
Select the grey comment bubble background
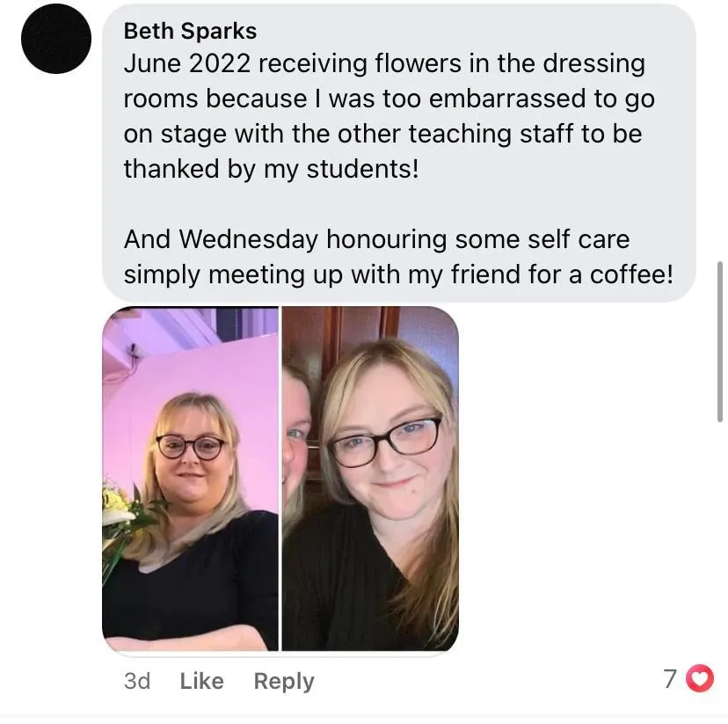pyautogui.click(x=399, y=153)
